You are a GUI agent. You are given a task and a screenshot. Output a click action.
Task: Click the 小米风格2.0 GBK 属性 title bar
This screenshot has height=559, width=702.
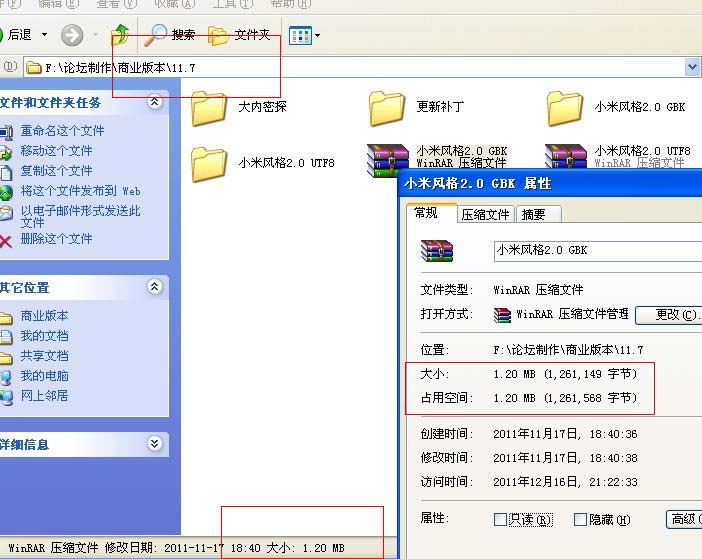[550, 183]
